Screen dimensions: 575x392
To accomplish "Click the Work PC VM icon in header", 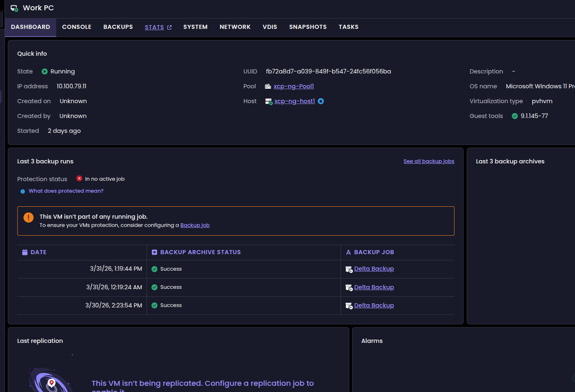I will pyautogui.click(x=14, y=8).
